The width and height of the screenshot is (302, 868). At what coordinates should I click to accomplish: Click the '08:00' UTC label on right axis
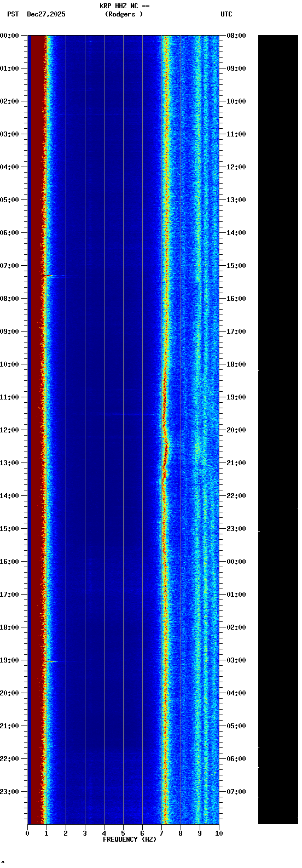click(236, 36)
